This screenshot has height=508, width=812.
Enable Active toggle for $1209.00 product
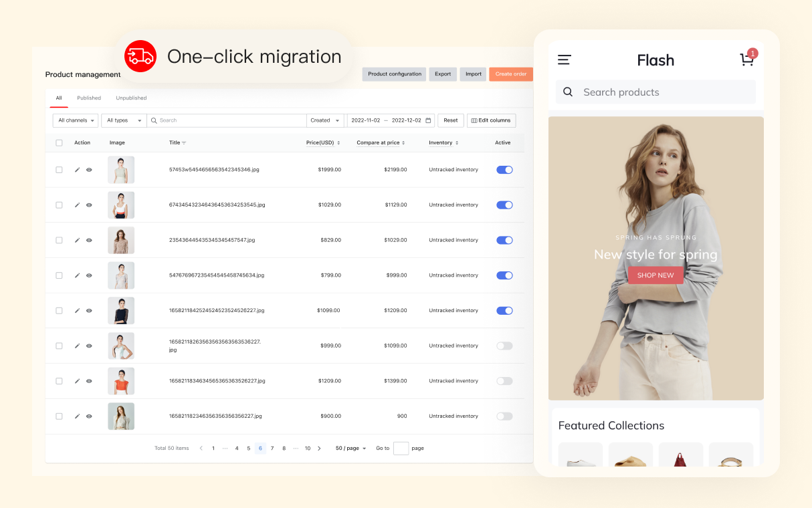(504, 381)
